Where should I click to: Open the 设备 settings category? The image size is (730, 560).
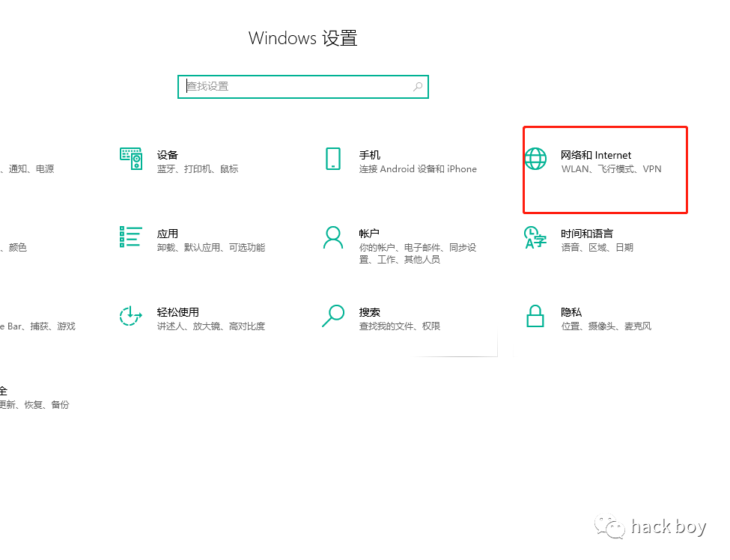pos(168,155)
